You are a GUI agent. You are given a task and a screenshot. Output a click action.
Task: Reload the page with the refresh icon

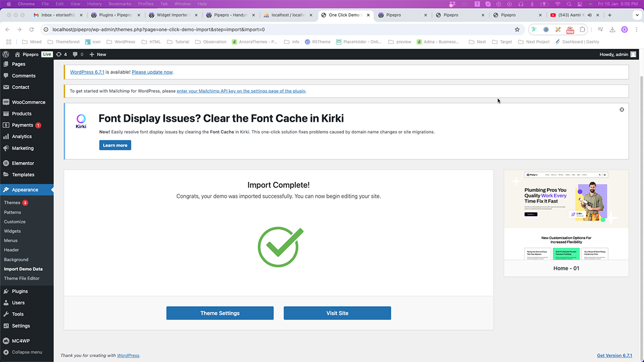[32, 29]
